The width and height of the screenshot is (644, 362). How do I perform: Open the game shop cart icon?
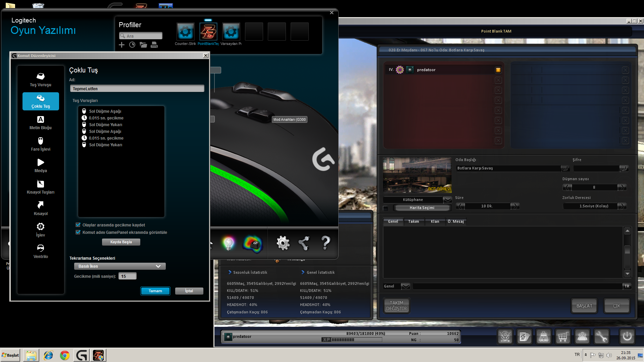[563, 337]
